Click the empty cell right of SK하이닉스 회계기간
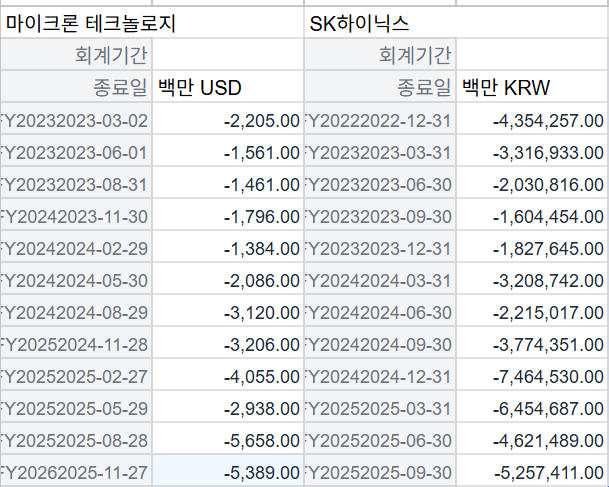 532,54
